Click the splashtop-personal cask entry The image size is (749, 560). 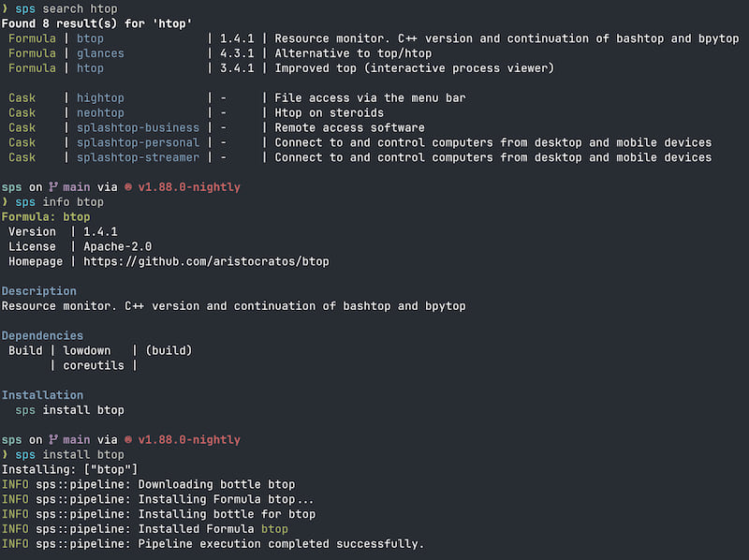[138, 142]
